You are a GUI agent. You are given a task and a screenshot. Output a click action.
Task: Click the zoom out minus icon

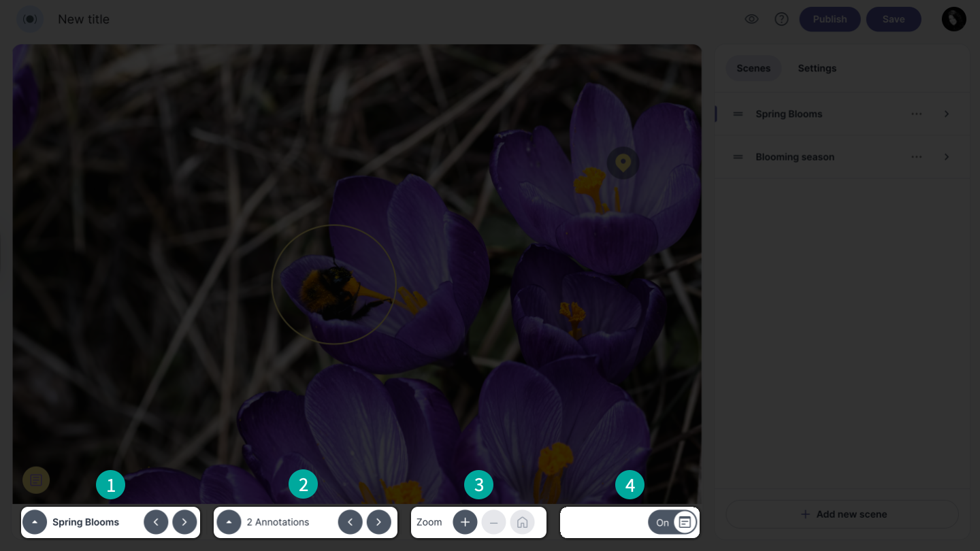tap(493, 522)
